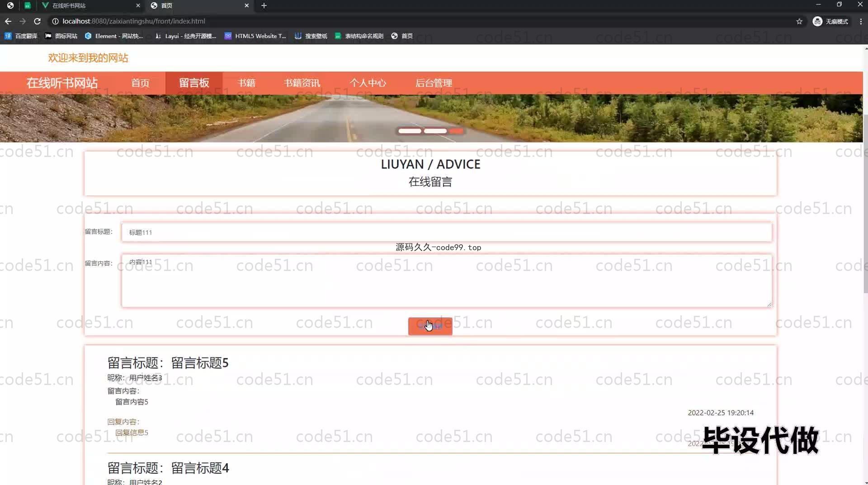
Task: Open the 图标网站 bookmark
Action: [x=61, y=36]
